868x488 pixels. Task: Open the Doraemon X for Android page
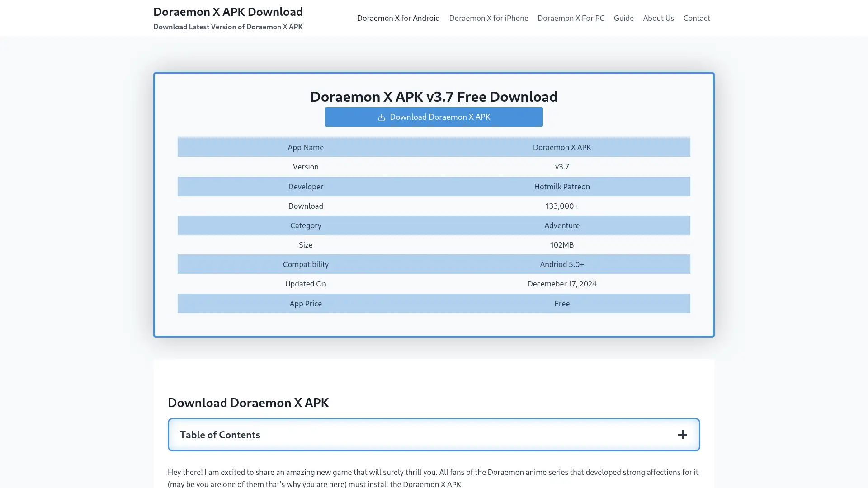(398, 18)
